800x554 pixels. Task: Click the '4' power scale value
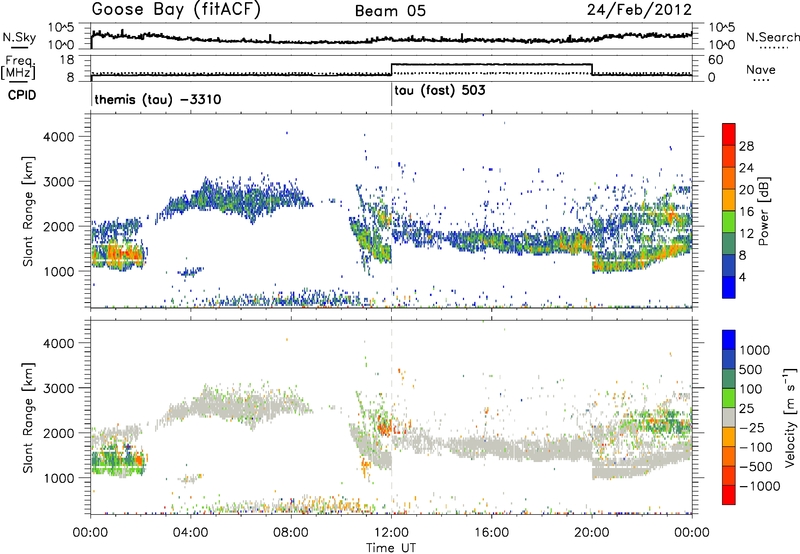tap(742, 277)
